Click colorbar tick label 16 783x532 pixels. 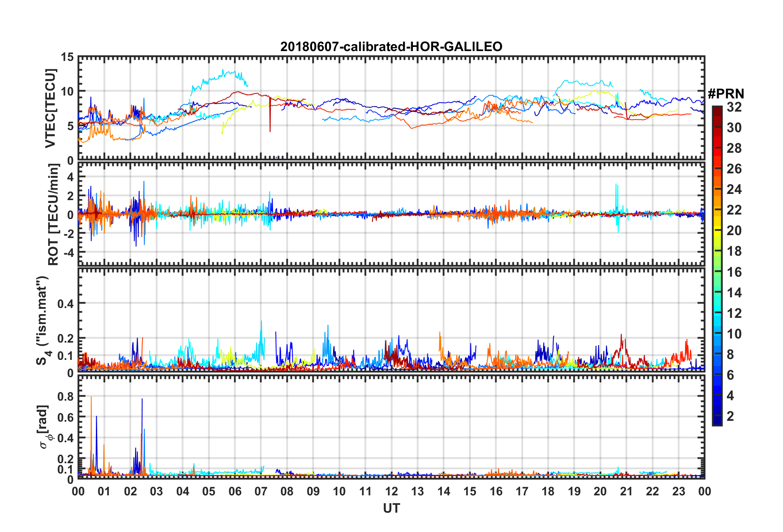734,272
